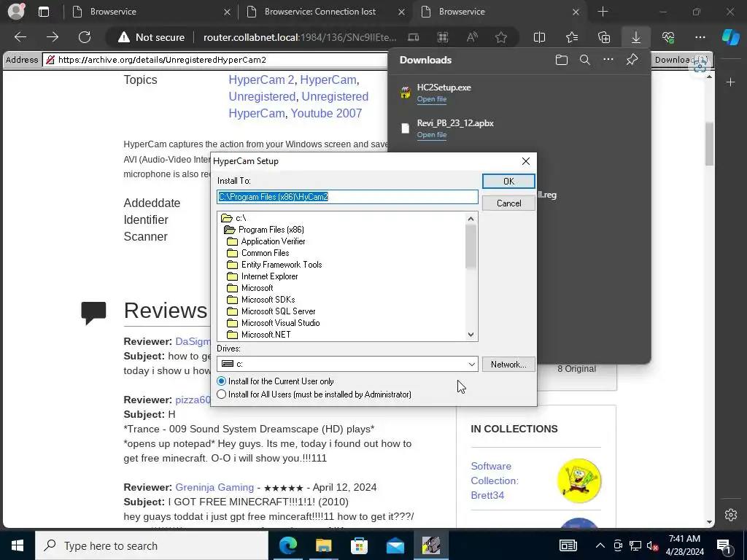Open the tab actions menu icon
The height and width of the screenshot is (560, 747).
[44, 12]
